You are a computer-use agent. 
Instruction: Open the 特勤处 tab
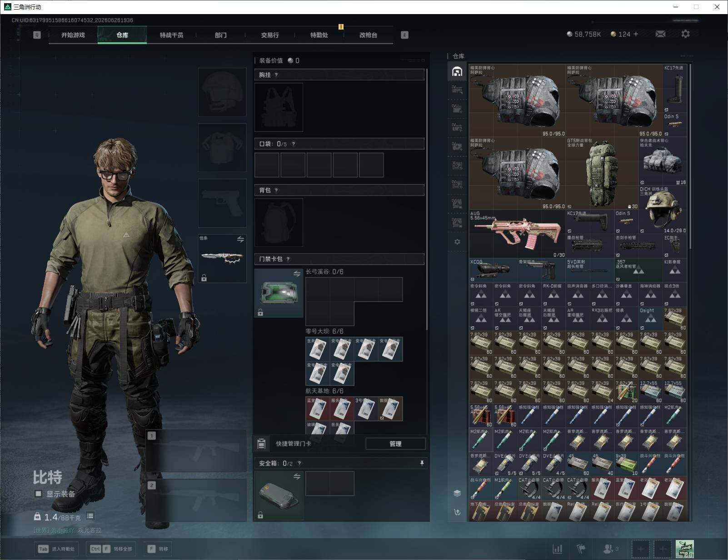point(319,35)
